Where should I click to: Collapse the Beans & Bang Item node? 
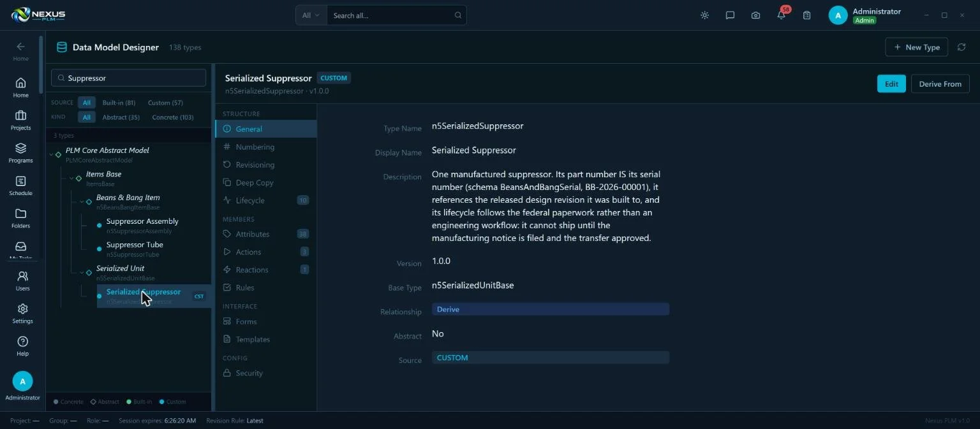pos(82,201)
